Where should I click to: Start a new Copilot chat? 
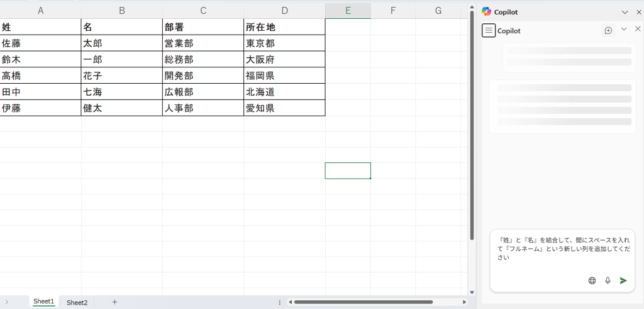(x=608, y=30)
